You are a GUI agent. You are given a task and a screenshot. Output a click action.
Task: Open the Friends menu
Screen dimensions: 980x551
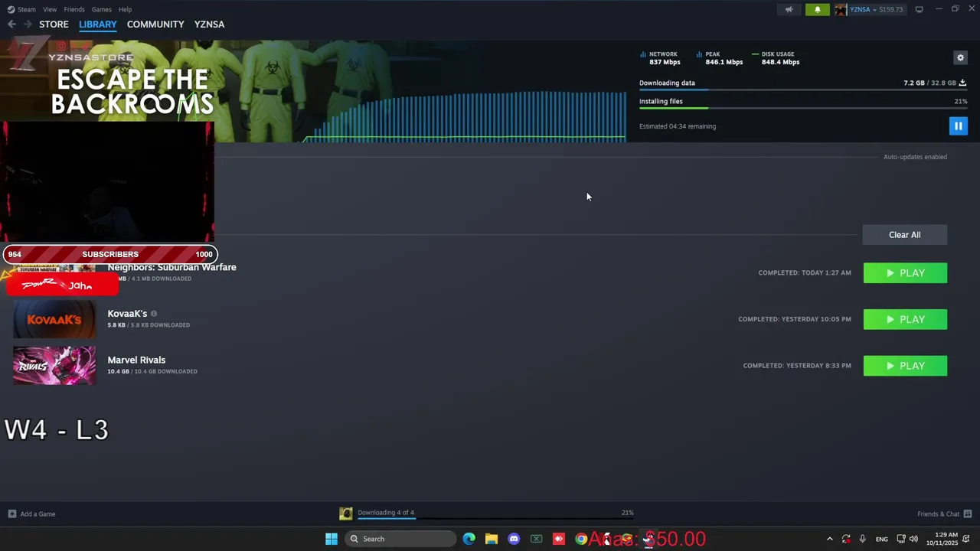pyautogui.click(x=74, y=9)
